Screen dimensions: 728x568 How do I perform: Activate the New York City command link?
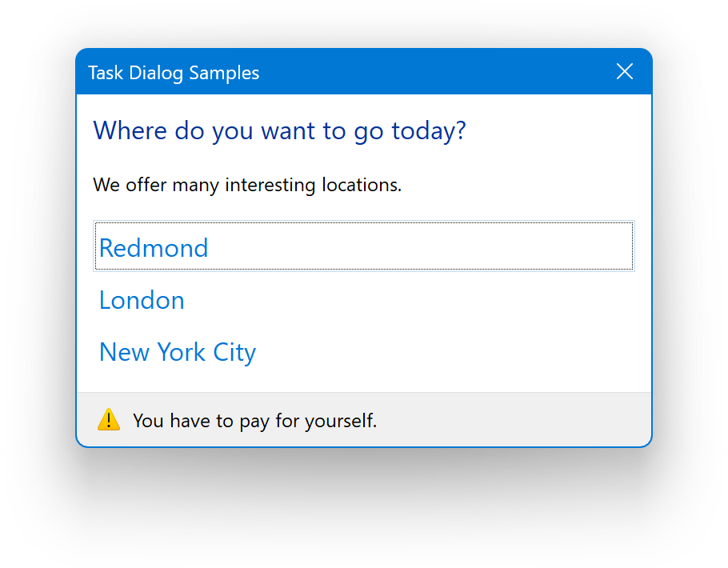coord(178,352)
